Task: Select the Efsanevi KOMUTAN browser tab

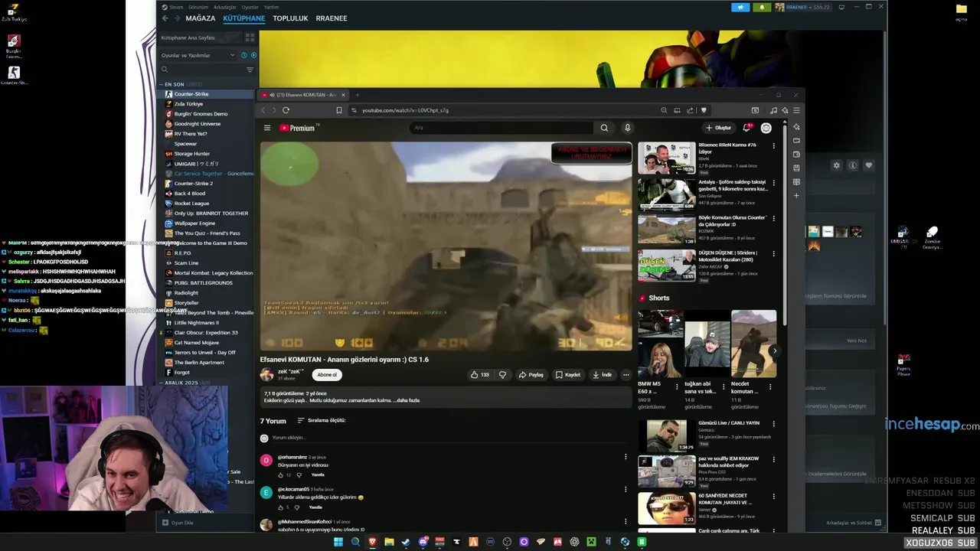Action: (x=304, y=95)
